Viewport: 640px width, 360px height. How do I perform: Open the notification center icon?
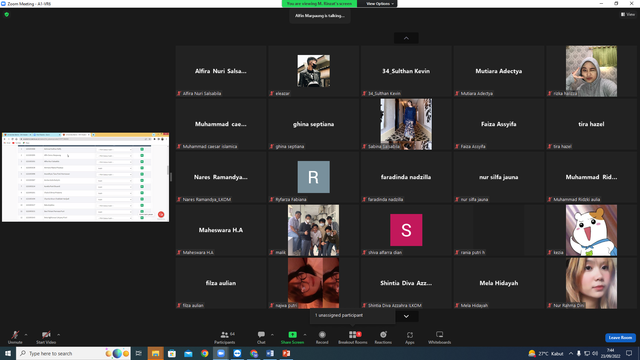click(x=629, y=353)
